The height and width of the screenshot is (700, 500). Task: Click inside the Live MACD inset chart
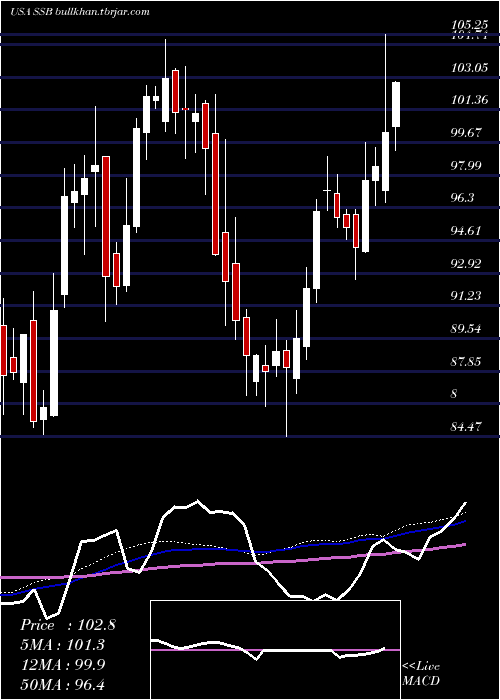275,650
